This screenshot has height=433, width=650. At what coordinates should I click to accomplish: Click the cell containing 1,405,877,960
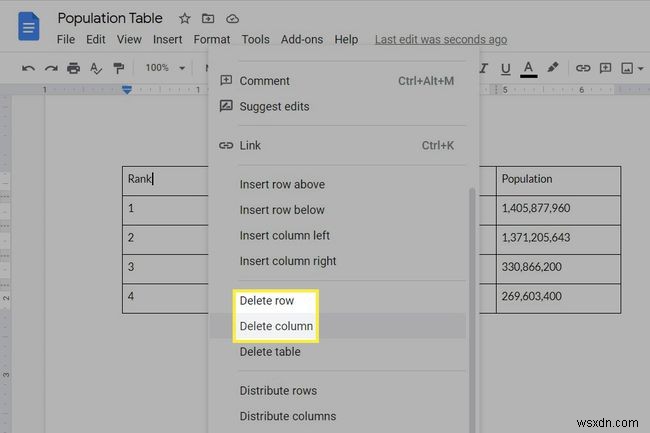point(558,210)
